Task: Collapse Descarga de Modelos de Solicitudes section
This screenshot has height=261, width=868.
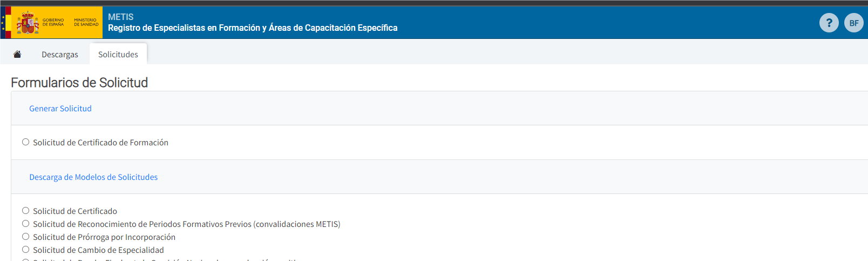Action: coord(93,177)
